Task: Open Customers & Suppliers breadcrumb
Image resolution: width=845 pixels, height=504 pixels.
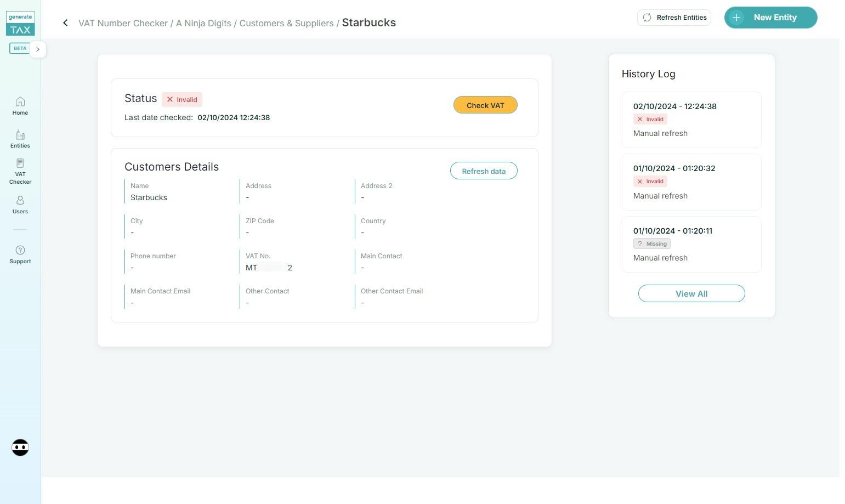Action: [x=286, y=23]
